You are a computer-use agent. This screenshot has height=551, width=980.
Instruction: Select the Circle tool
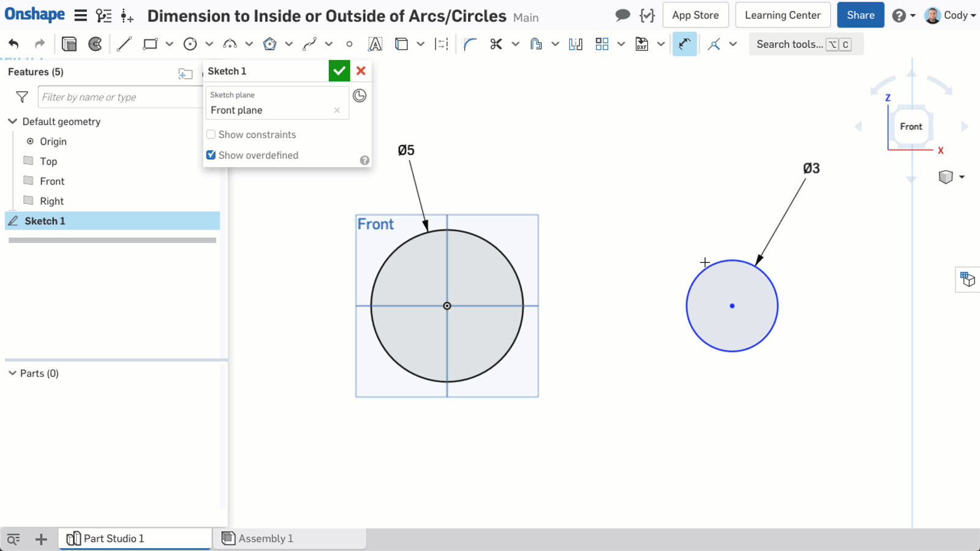pos(189,43)
